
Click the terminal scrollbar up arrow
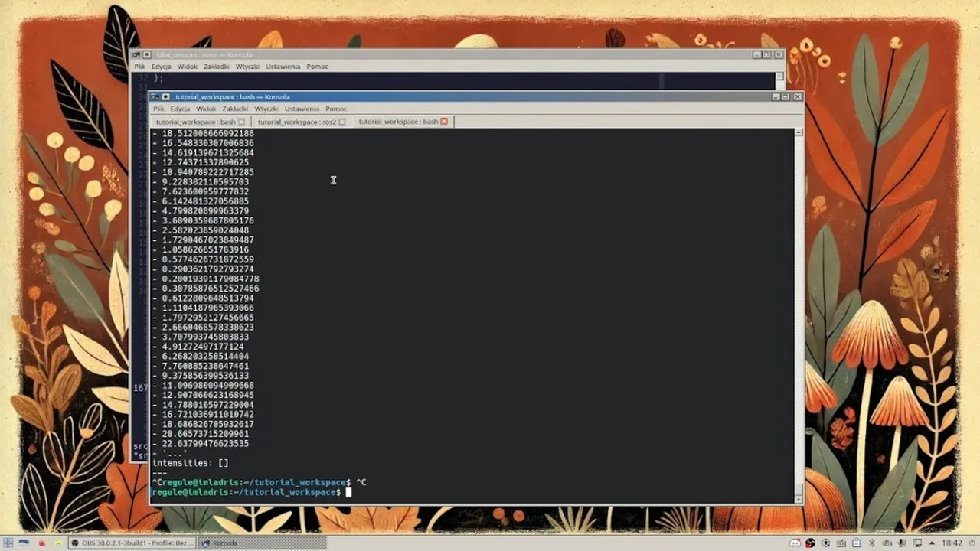click(799, 132)
